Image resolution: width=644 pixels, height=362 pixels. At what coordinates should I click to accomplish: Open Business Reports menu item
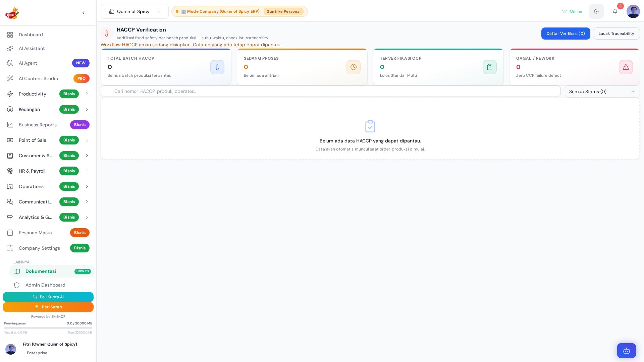pyautogui.click(x=48, y=125)
